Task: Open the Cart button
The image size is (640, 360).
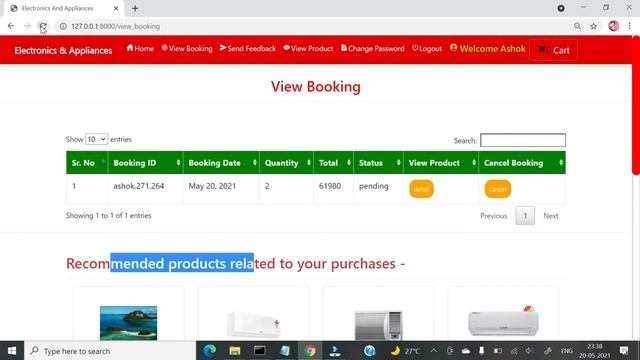Action: (x=553, y=50)
